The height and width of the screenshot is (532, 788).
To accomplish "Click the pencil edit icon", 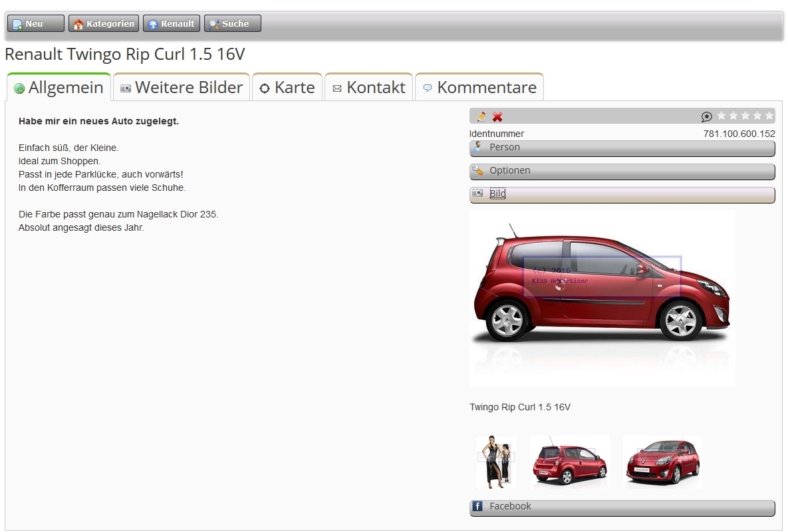I will [481, 116].
